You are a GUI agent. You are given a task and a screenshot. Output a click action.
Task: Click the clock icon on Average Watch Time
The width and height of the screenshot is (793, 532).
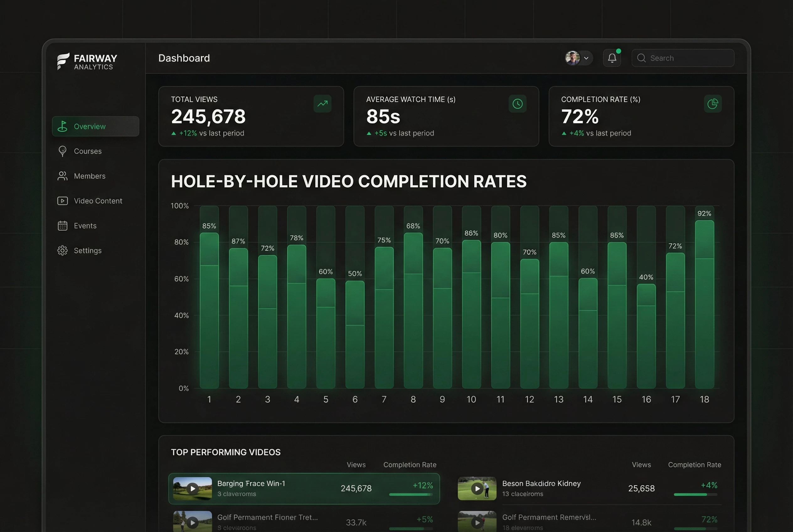click(x=517, y=104)
